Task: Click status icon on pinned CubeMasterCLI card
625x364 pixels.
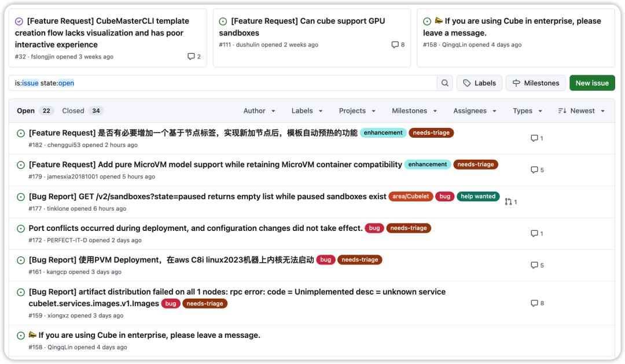Action: [x=19, y=21]
